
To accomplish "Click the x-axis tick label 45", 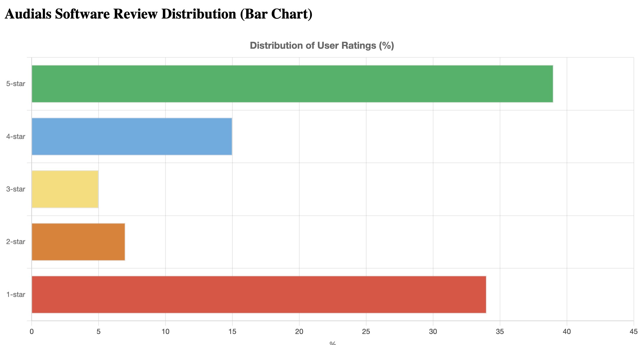I will coord(633,332).
